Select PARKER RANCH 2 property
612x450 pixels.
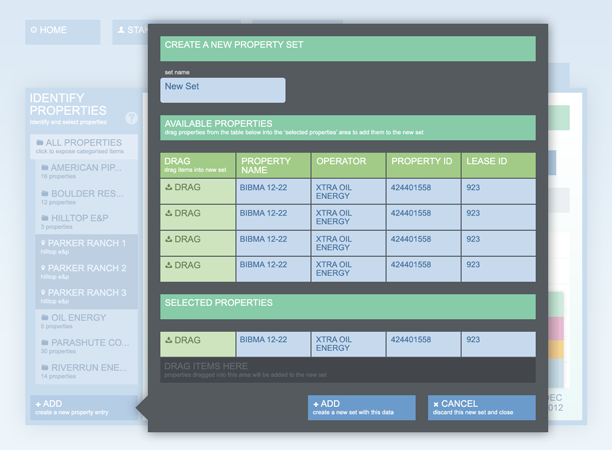point(86,272)
